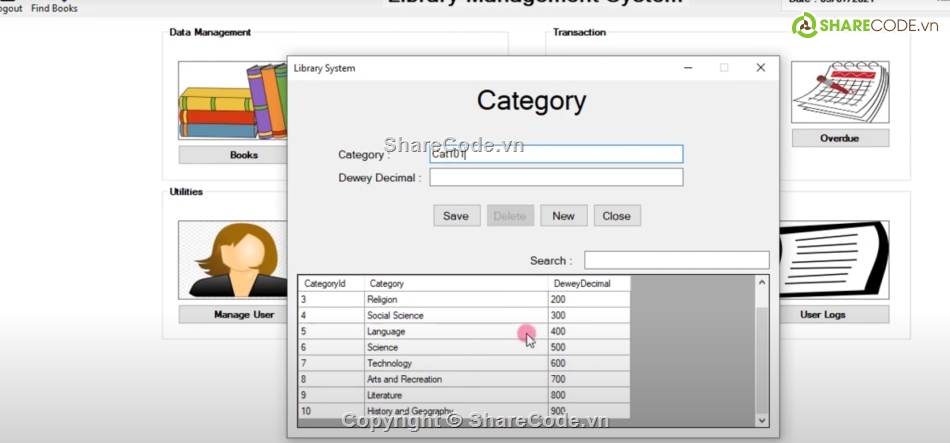The width and height of the screenshot is (950, 443).
Task: Focus the Category text field
Action: [555, 154]
